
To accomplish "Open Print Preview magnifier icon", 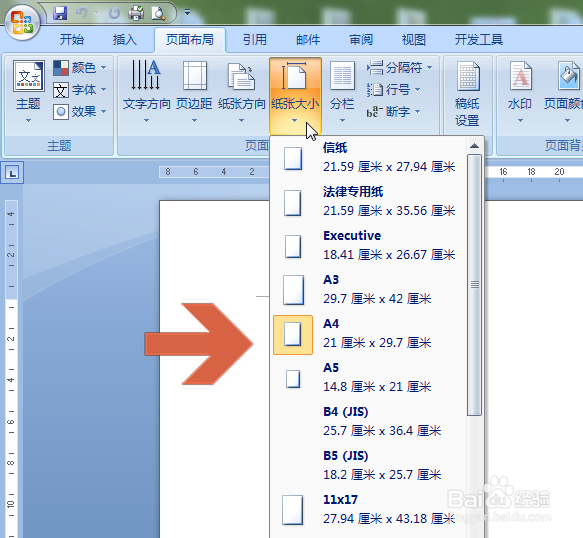I will click(x=158, y=13).
